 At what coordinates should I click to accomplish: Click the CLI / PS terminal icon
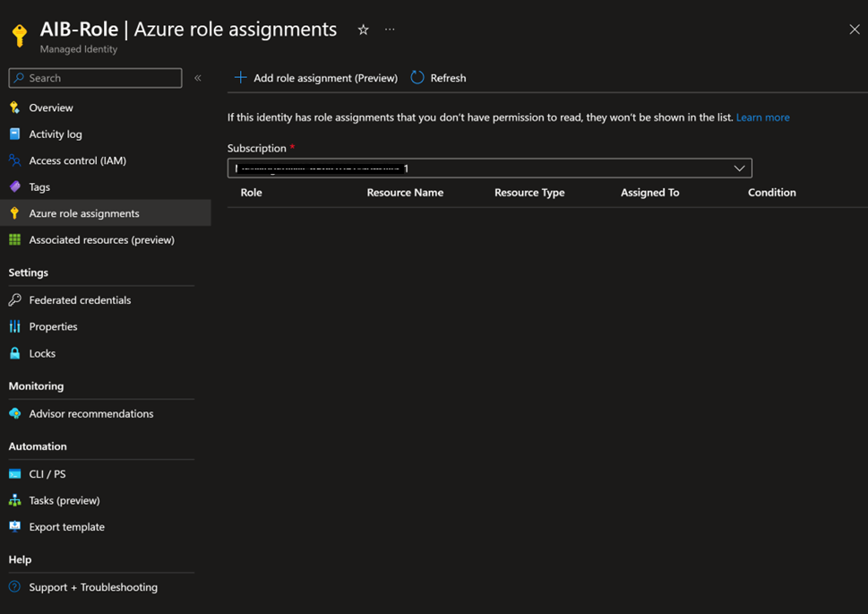pyautogui.click(x=15, y=474)
